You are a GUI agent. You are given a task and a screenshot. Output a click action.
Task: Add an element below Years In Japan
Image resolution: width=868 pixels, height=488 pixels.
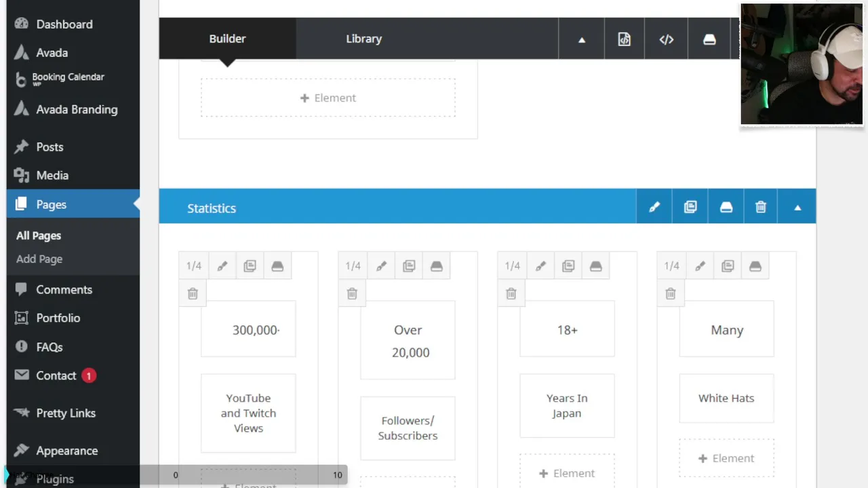point(567,473)
